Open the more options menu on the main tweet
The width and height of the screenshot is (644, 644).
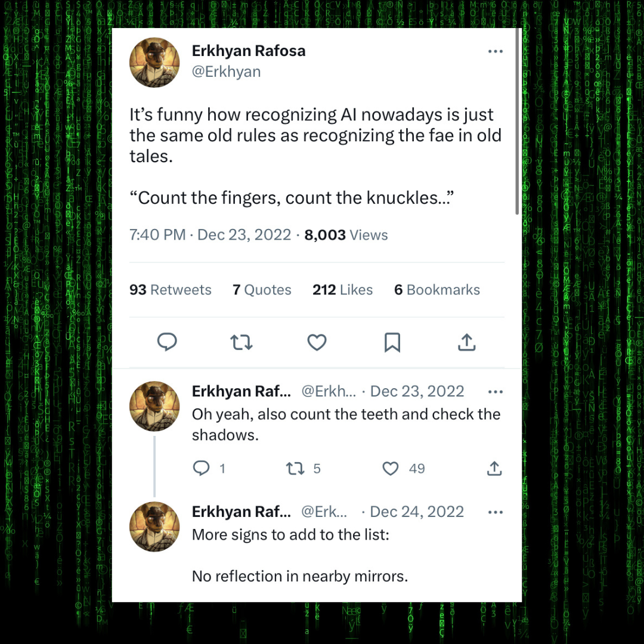coord(496,51)
